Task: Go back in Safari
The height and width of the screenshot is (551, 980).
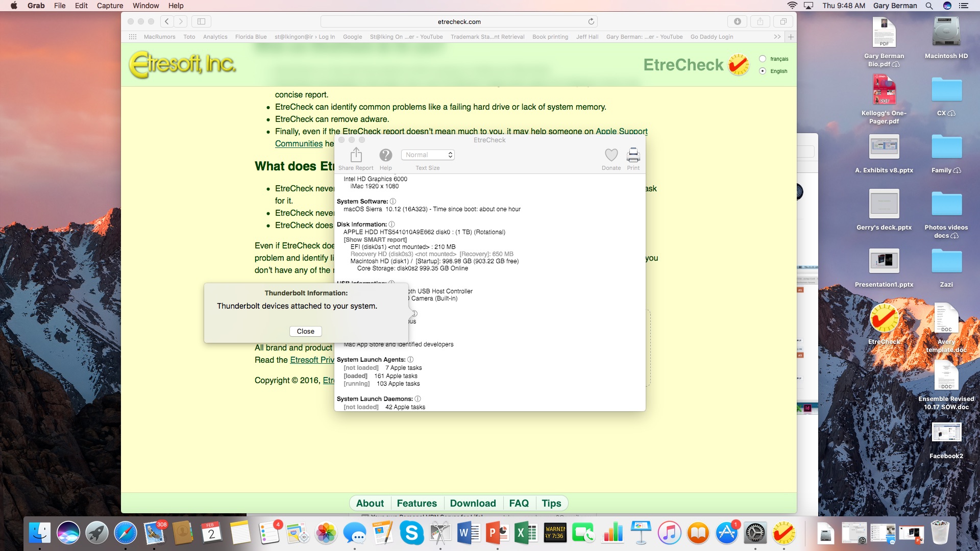Action: (x=167, y=21)
